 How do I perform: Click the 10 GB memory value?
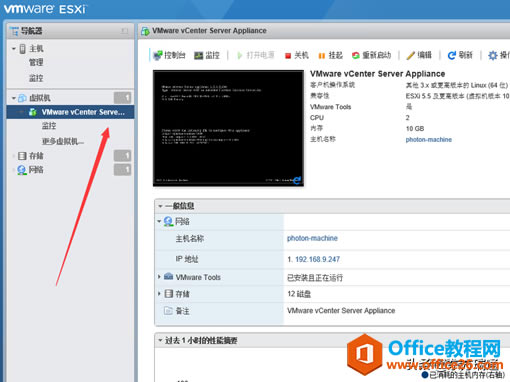click(x=415, y=129)
